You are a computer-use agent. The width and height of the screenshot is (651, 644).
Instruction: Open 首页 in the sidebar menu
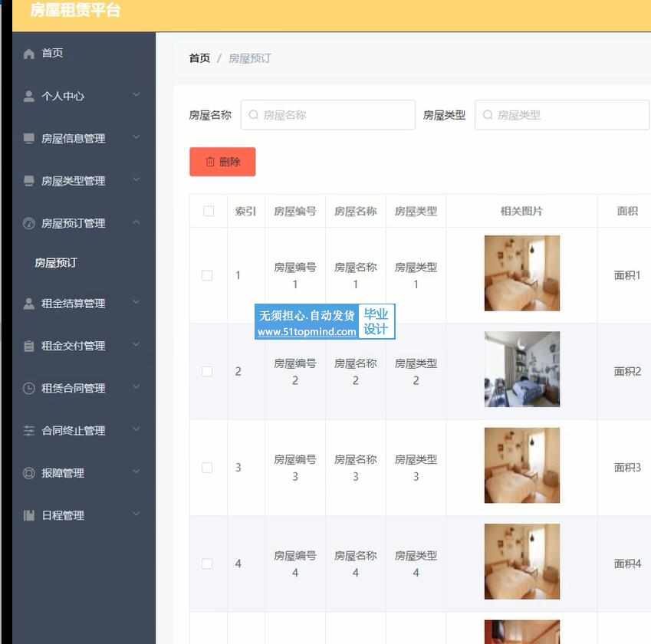click(84, 53)
